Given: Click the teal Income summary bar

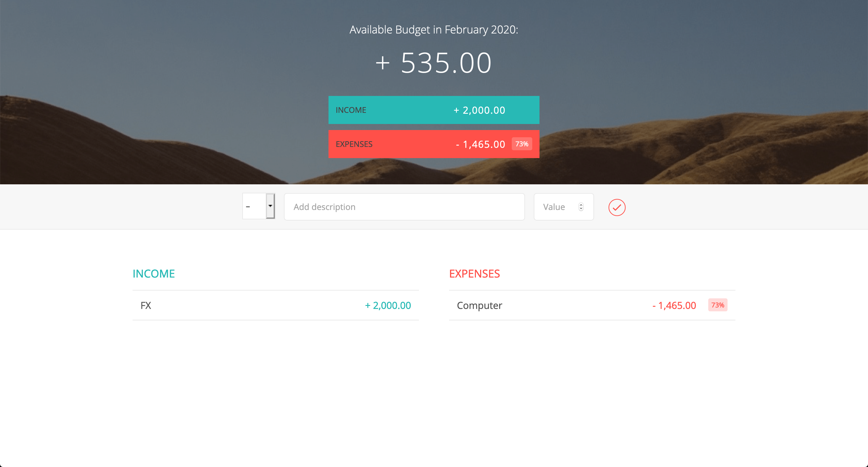Looking at the screenshot, I should (x=434, y=110).
